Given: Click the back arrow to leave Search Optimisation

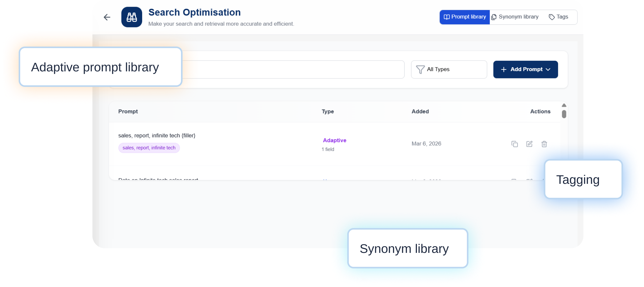Looking at the screenshot, I should click(107, 17).
